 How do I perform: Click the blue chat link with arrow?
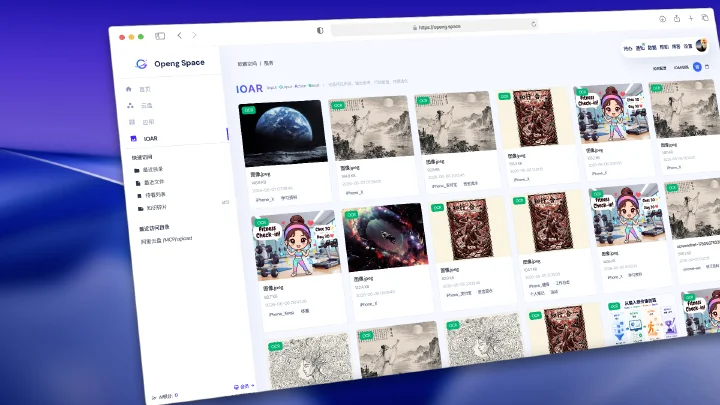(244, 387)
